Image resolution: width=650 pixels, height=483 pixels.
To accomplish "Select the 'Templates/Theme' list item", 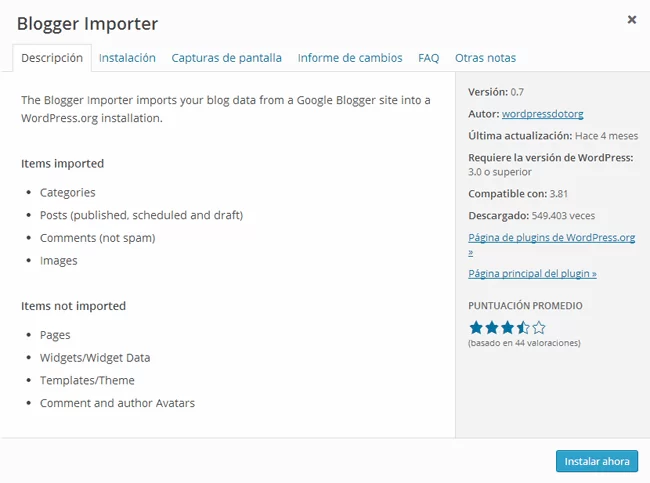I will 87,380.
